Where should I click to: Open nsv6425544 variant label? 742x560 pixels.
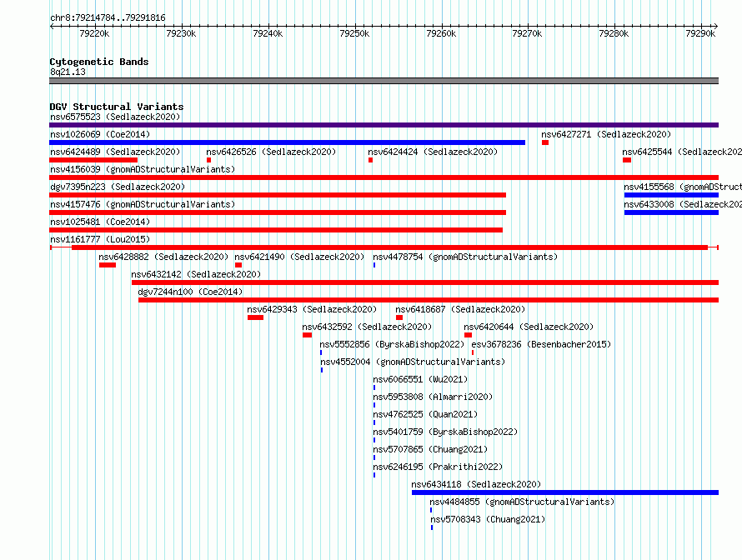682,152
